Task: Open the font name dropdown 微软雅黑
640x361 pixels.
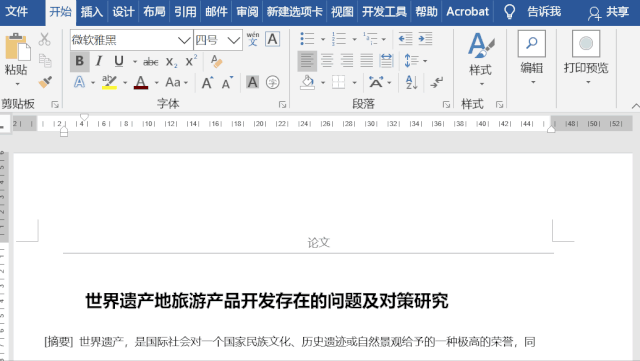Action: (x=184, y=40)
